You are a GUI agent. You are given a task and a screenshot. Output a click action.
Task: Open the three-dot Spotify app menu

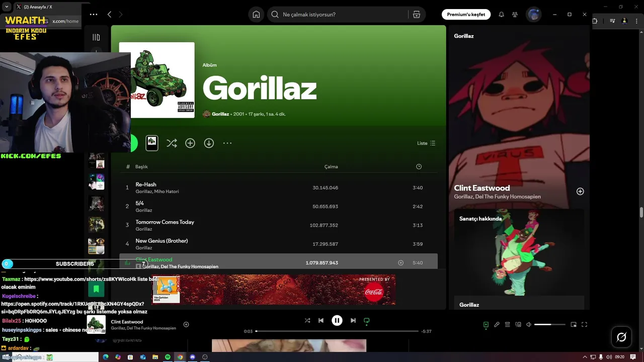click(94, 15)
